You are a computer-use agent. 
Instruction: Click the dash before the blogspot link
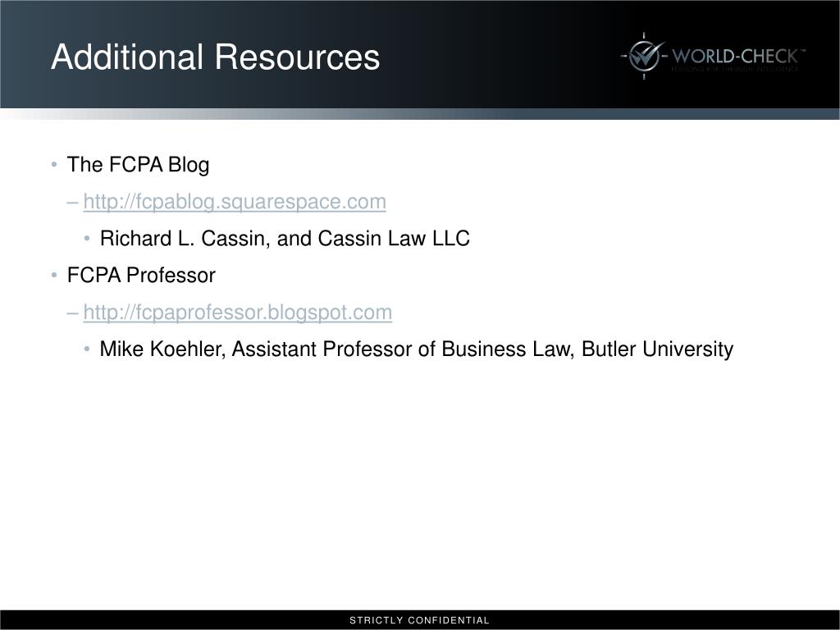pos(73,313)
